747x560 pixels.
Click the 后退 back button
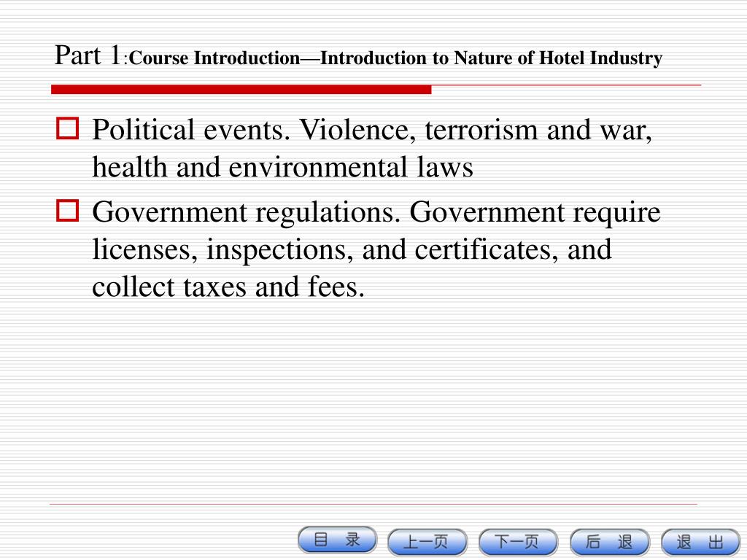point(610,542)
